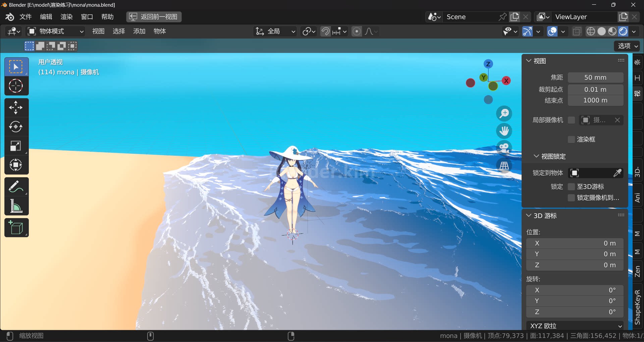Enable the 渲染框 render region checkbox
Image resolution: width=644 pixels, height=342 pixels.
(572, 139)
